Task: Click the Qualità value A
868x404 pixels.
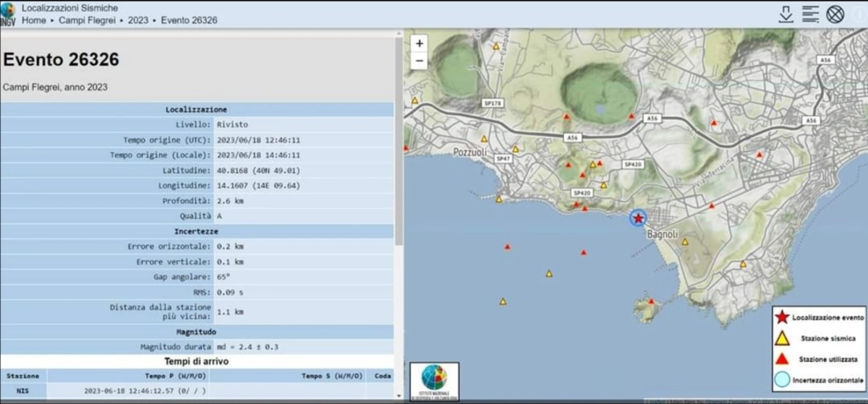Action: coord(219,215)
